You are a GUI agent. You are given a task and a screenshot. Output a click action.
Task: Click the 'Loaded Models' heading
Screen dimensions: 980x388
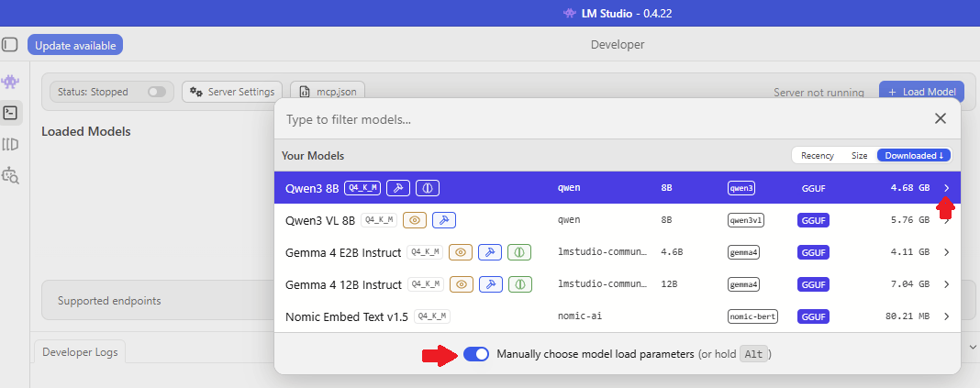point(85,132)
